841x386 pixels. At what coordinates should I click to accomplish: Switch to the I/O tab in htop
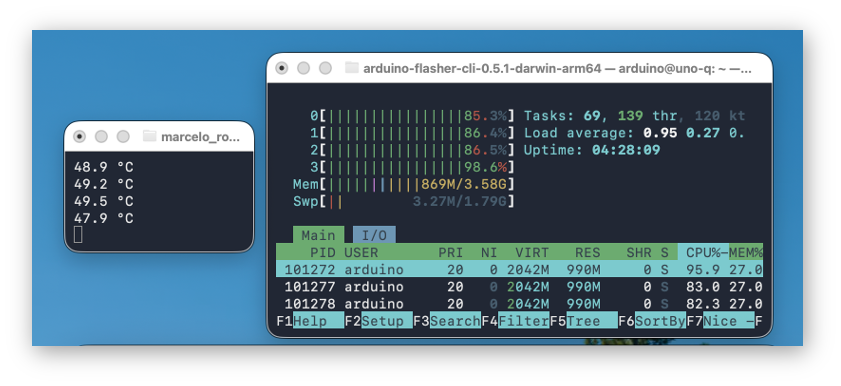coord(374,235)
